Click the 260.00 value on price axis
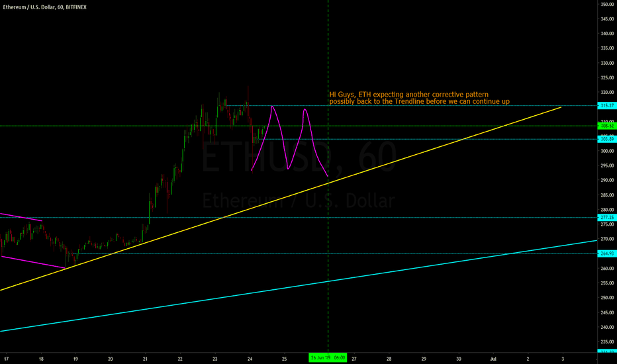The width and height of the screenshot is (617, 364). [x=607, y=269]
